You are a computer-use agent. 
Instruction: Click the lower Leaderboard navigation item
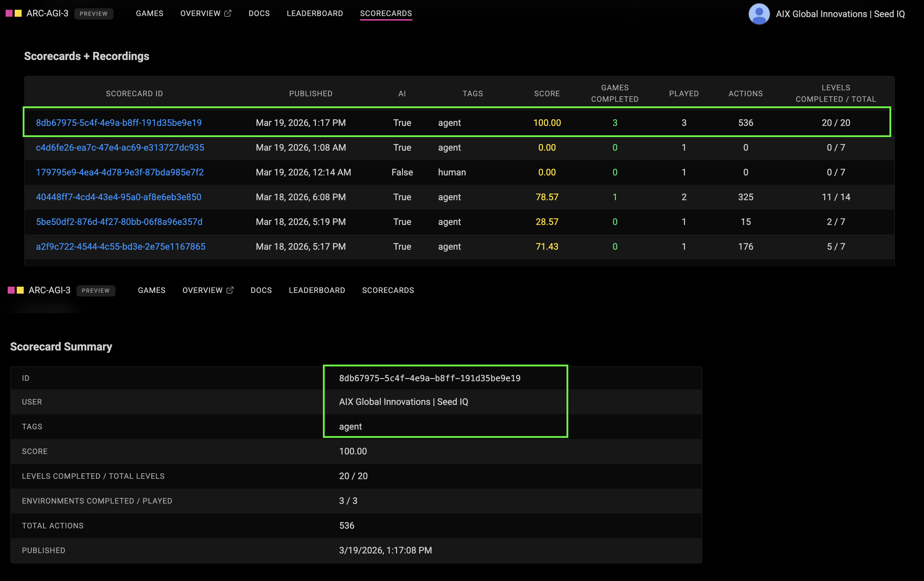tap(316, 290)
